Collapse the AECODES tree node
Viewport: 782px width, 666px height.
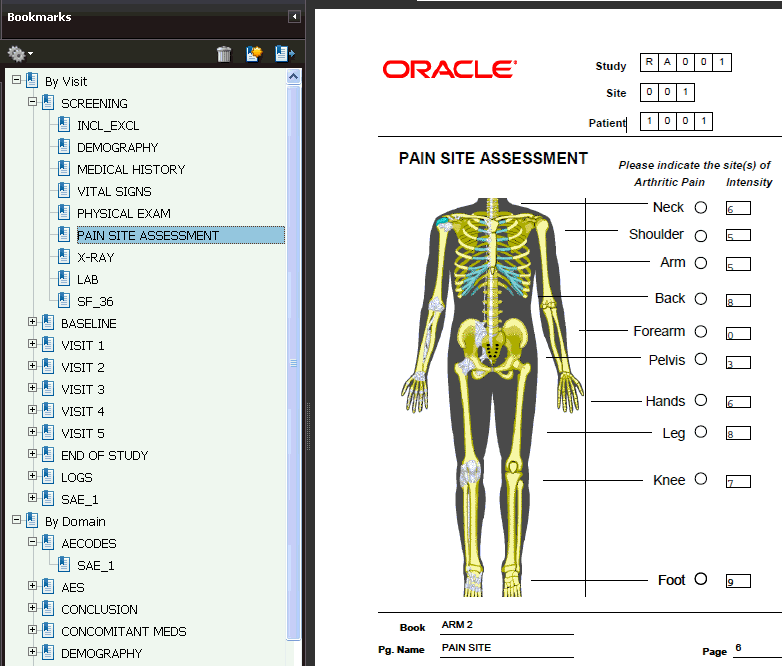pyautogui.click(x=32, y=542)
